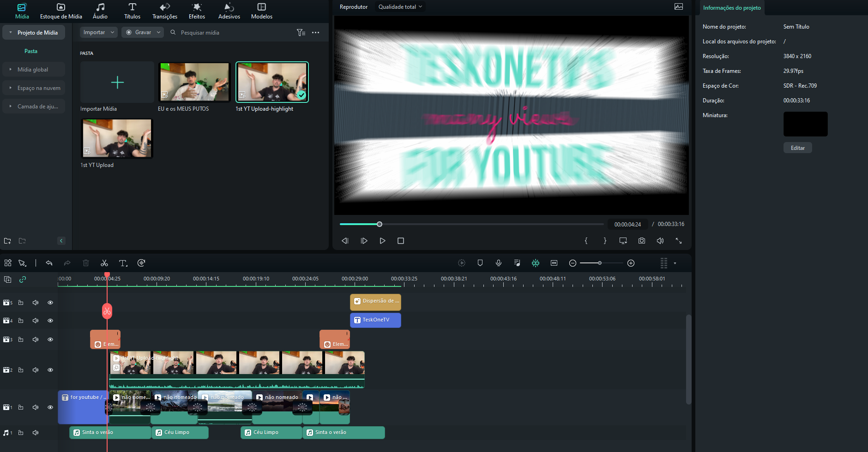
Task: Toggle the timeline auto-link chain icon
Action: [22, 280]
